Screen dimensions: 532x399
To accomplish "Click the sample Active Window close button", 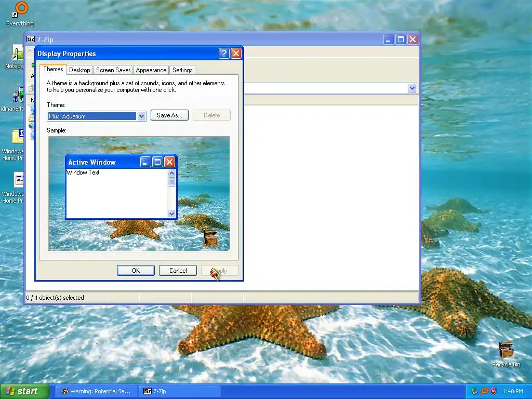I will tap(170, 162).
